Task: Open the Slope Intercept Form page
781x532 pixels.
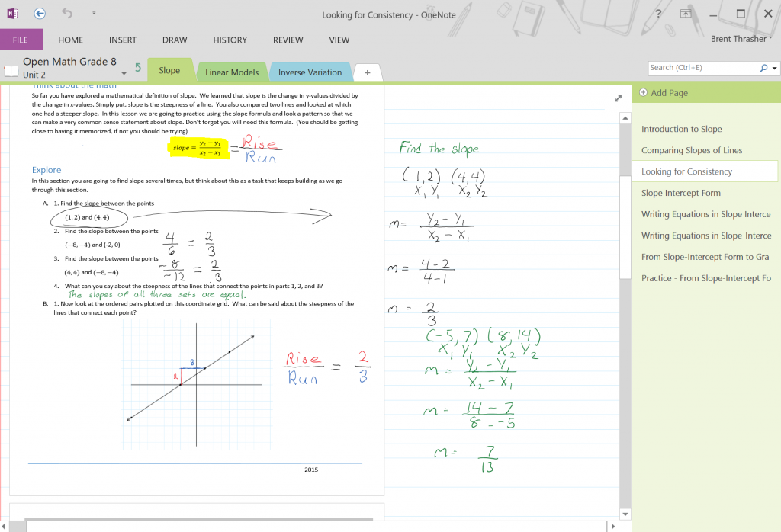Action: (x=680, y=193)
